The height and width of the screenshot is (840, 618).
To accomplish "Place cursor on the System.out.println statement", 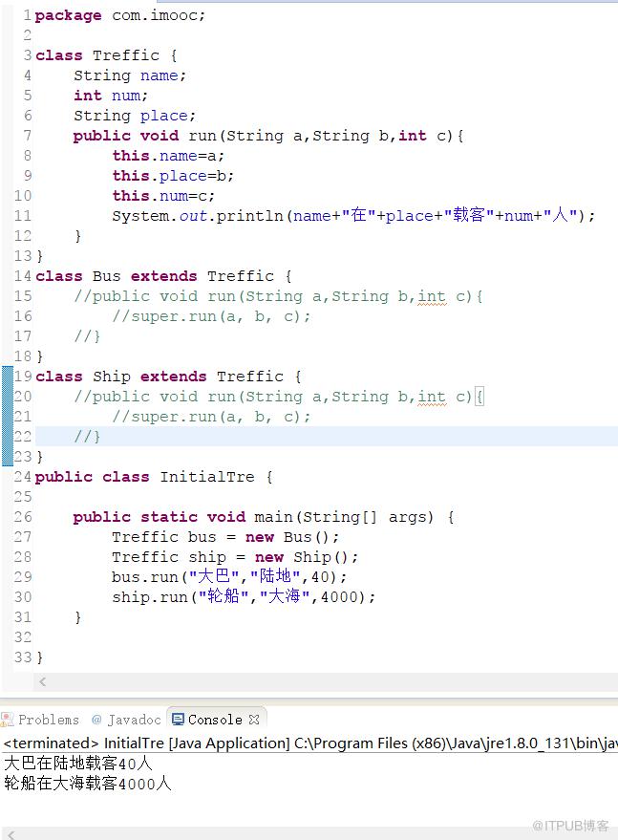I will [352, 215].
